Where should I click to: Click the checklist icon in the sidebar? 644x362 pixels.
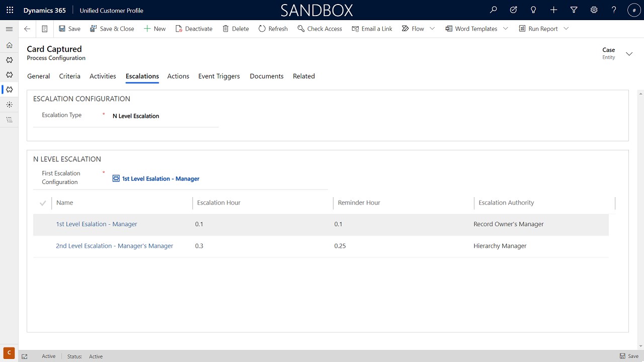[9, 120]
